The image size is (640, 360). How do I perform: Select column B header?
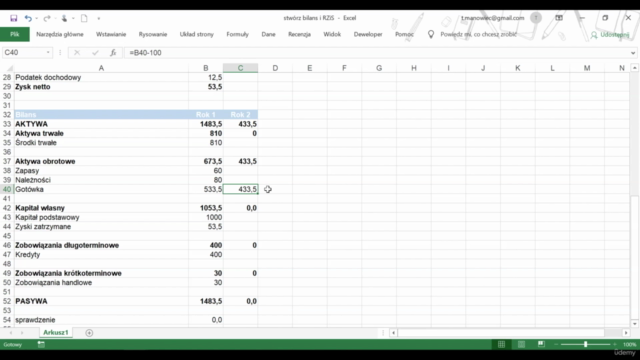206,68
